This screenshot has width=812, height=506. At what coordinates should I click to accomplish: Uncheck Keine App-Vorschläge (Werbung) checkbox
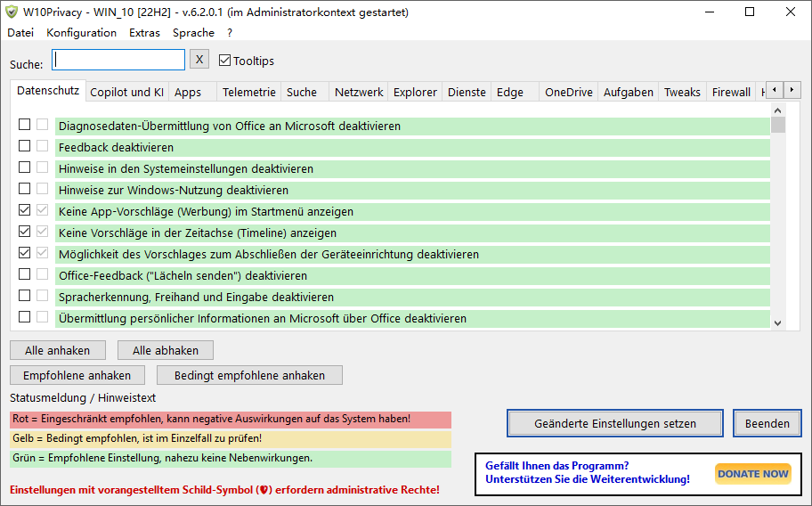pyautogui.click(x=24, y=209)
